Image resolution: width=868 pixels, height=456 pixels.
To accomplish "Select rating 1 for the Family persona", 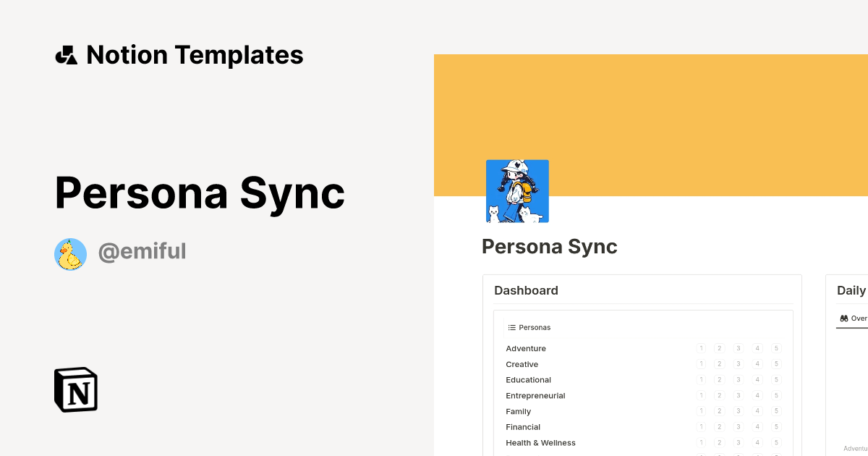I will pyautogui.click(x=701, y=411).
